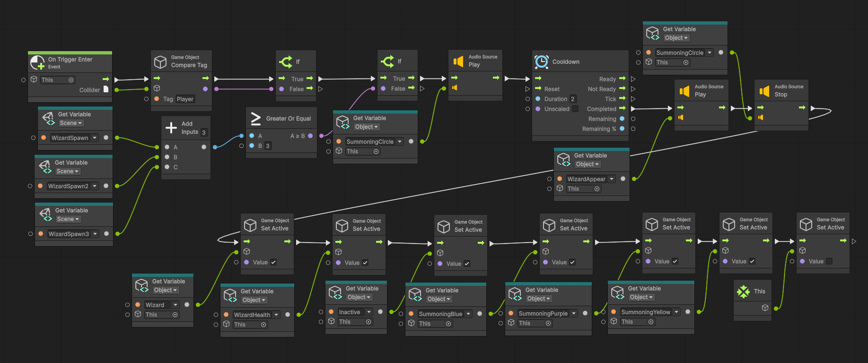Click the Duration value field

pyautogui.click(x=573, y=99)
